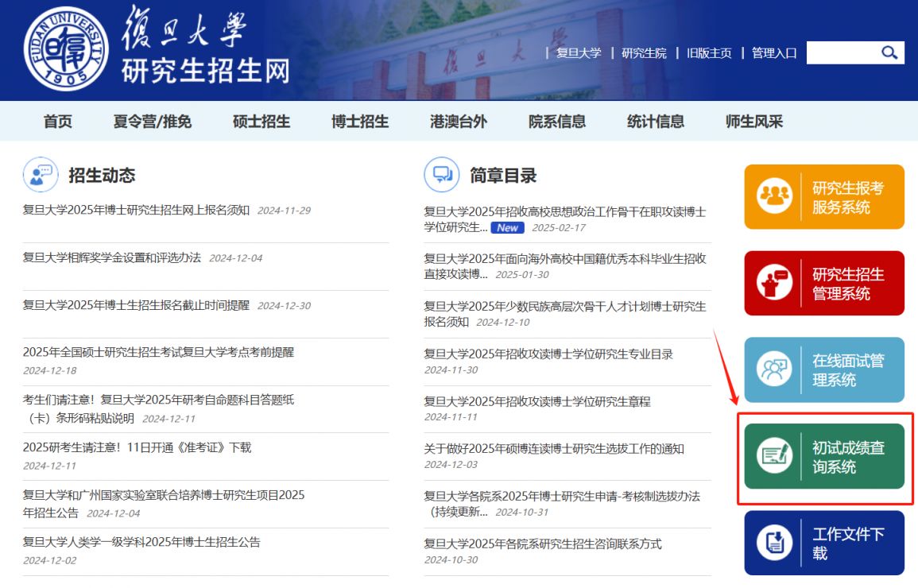
Task: Open 2025年招收攻读博士学位研究生章程
Action: pos(536,401)
